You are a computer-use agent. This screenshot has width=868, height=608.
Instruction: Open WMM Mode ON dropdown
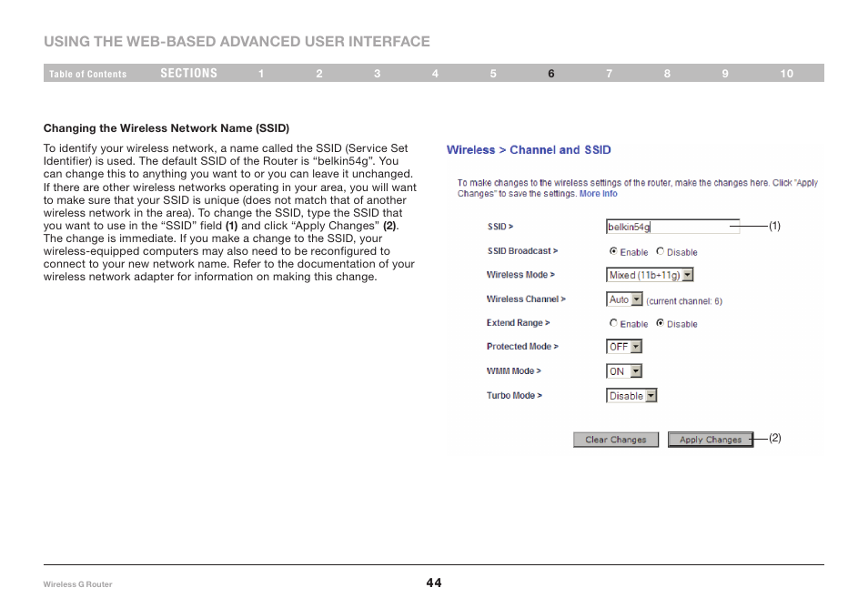[x=624, y=371]
